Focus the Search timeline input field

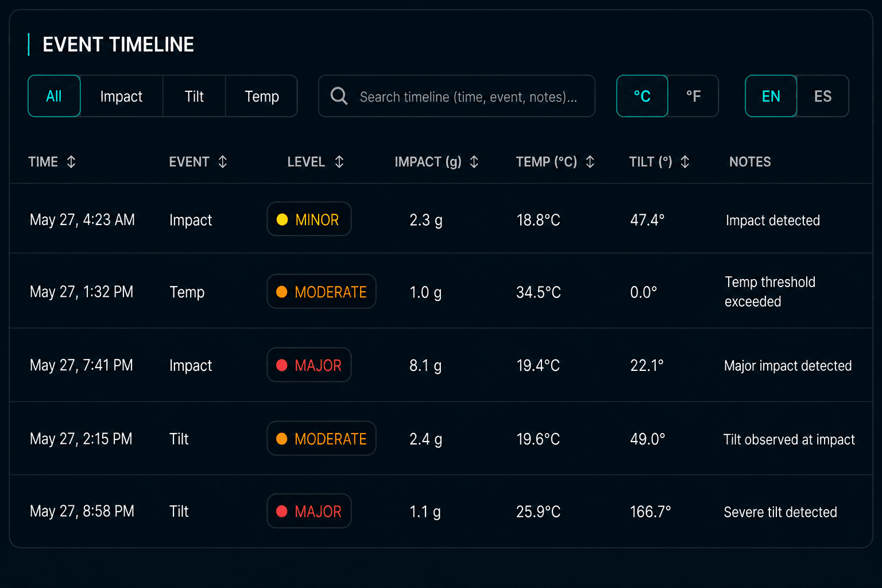pos(457,96)
